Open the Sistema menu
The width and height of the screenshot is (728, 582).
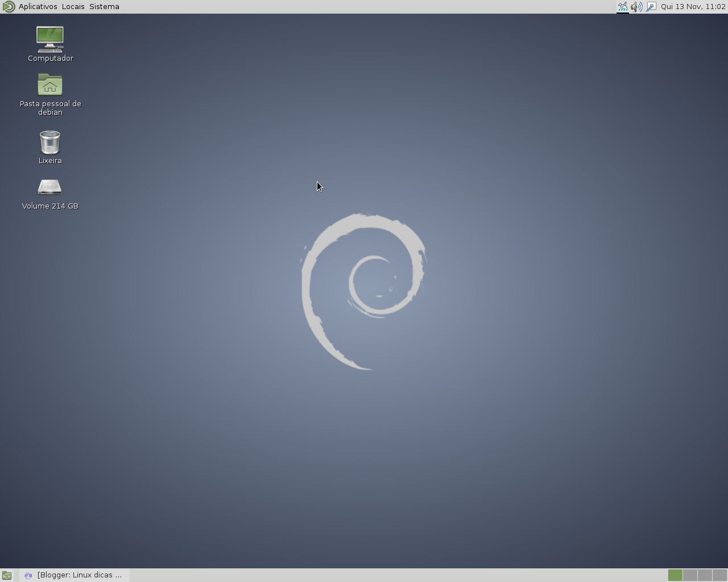[104, 6]
